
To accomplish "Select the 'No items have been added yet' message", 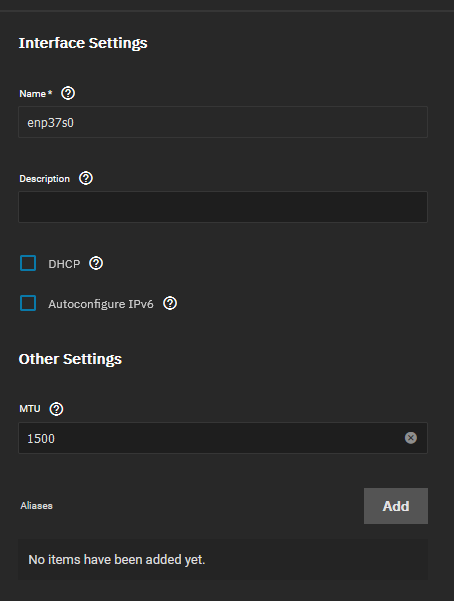I will click(117, 560).
